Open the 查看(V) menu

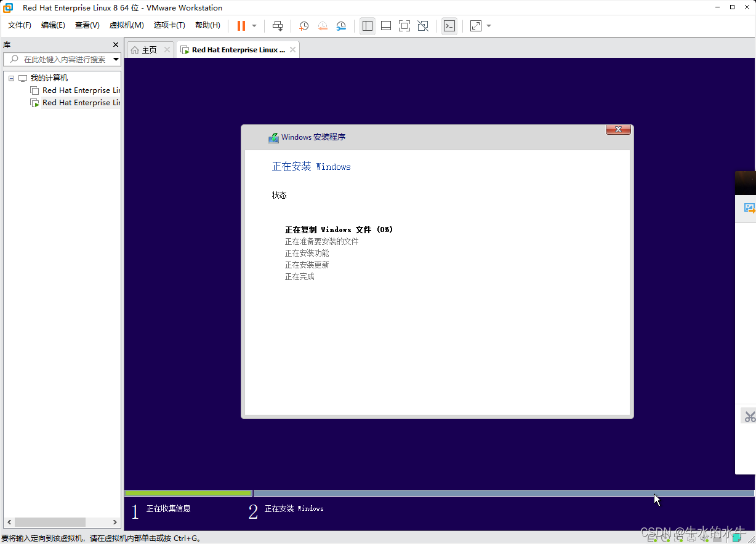87,25
